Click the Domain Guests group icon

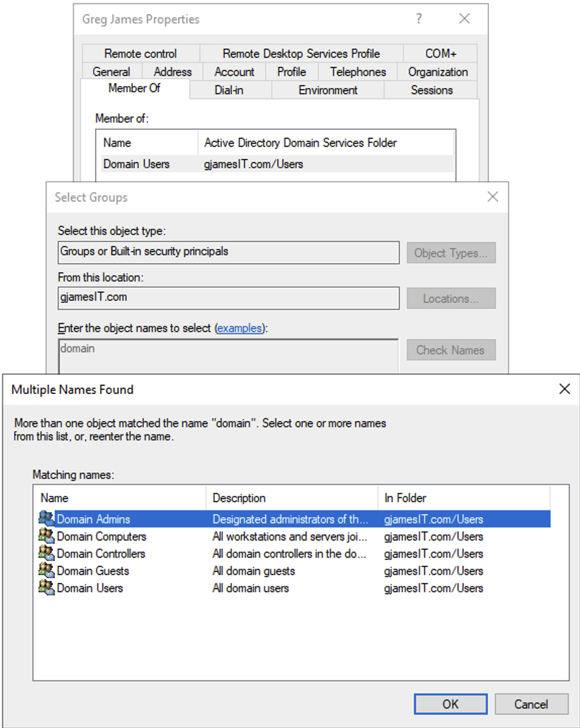tap(46, 571)
